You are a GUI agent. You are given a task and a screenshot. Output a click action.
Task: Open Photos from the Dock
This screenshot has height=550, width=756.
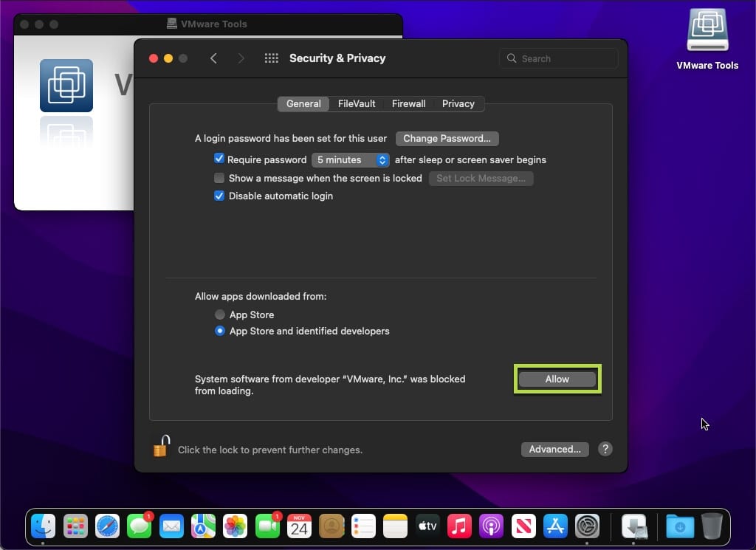pyautogui.click(x=236, y=526)
